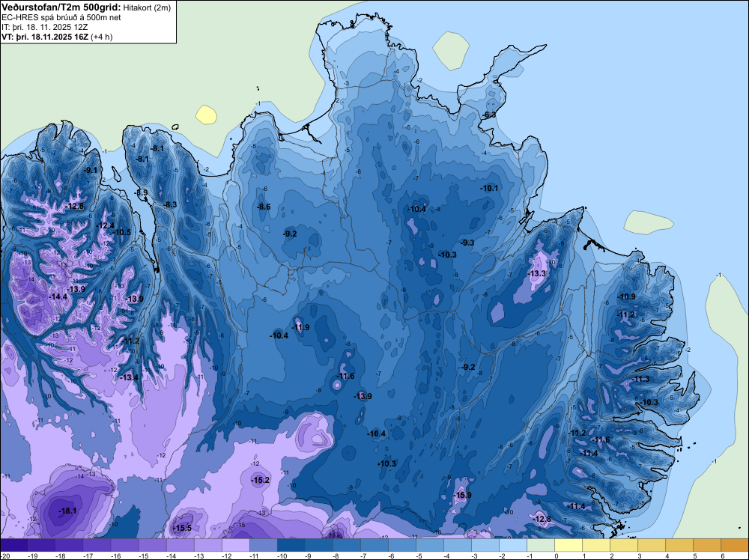Image resolution: width=749 pixels, height=560 pixels.
Task: Click the -11.3 temperature label
Action: (640, 379)
